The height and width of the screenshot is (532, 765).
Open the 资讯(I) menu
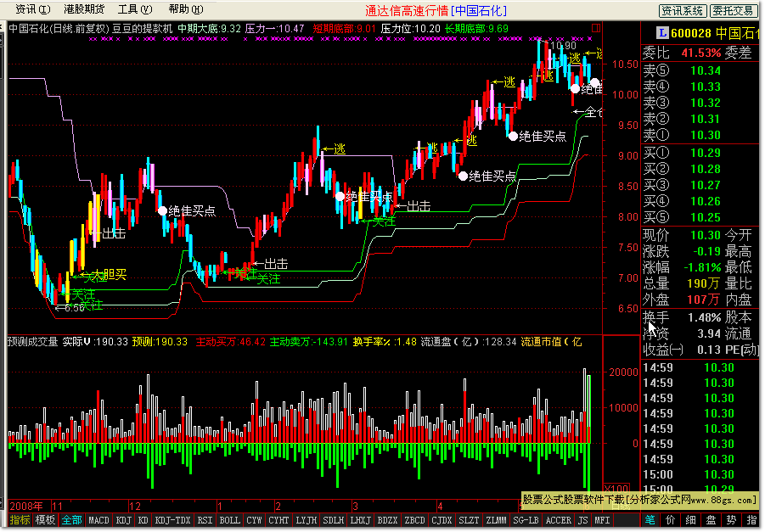pyautogui.click(x=32, y=9)
